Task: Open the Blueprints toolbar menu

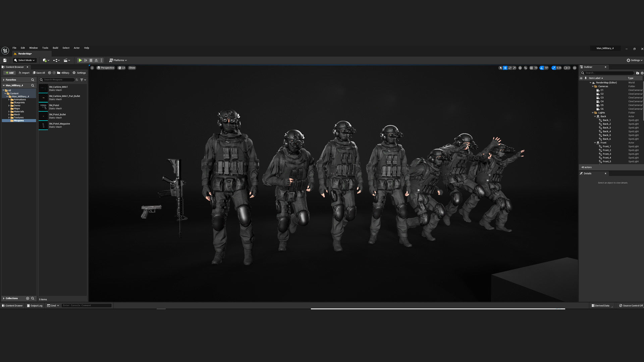Action: 56,60
